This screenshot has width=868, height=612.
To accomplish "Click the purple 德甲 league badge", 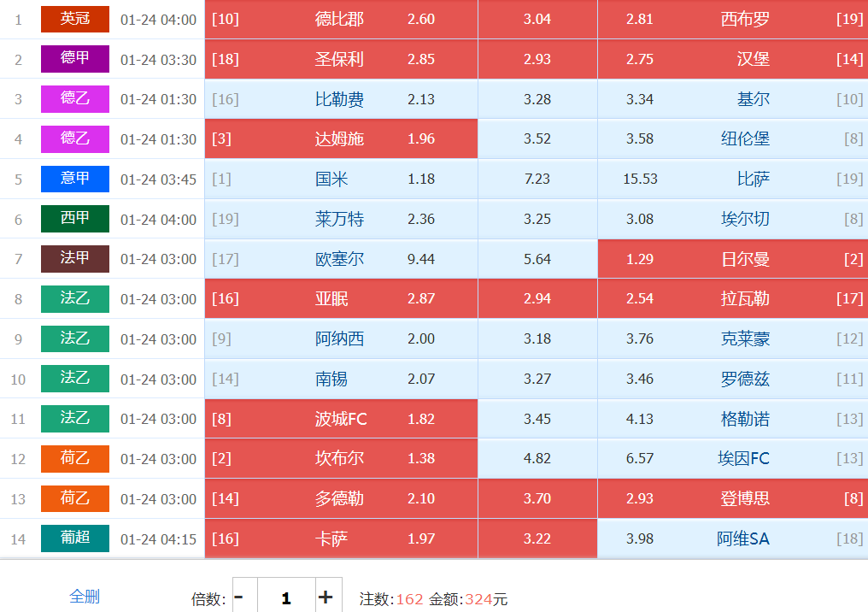I will coord(75,59).
